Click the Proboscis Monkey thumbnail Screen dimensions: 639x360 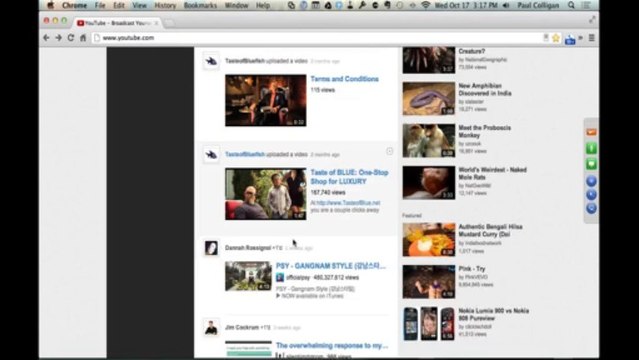[429, 141]
